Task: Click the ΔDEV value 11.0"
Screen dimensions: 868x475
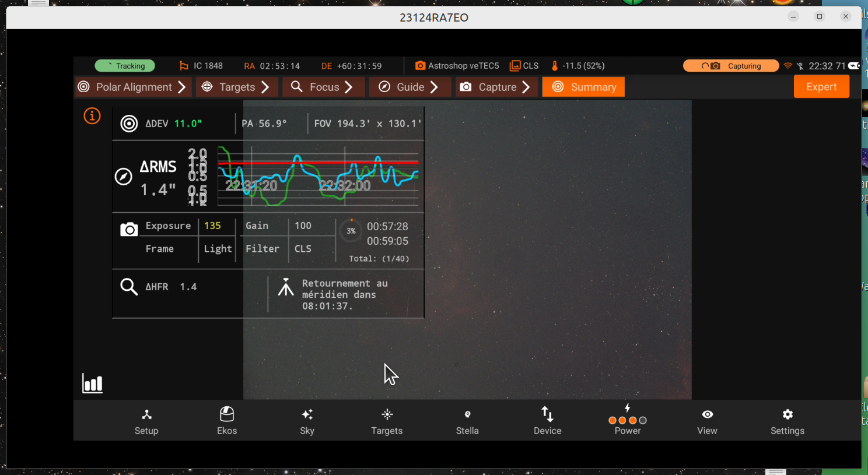Action: point(188,124)
